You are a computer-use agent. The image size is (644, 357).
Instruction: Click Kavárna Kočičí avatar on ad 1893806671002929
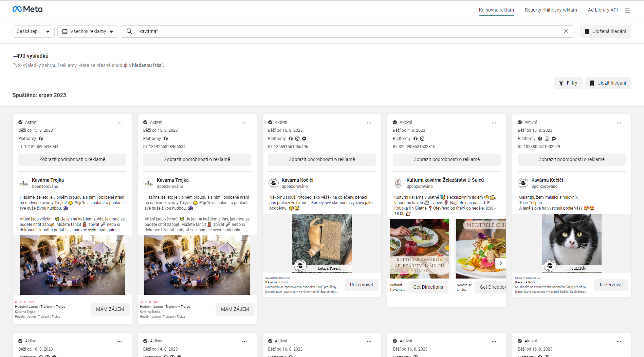point(523,183)
